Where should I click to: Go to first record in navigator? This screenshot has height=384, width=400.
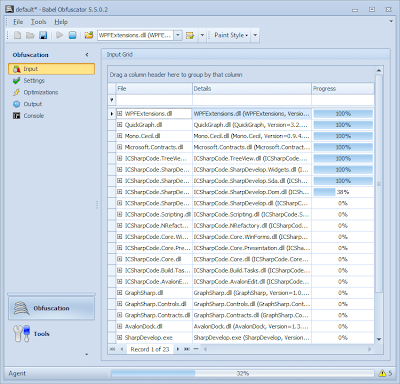[112, 349]
